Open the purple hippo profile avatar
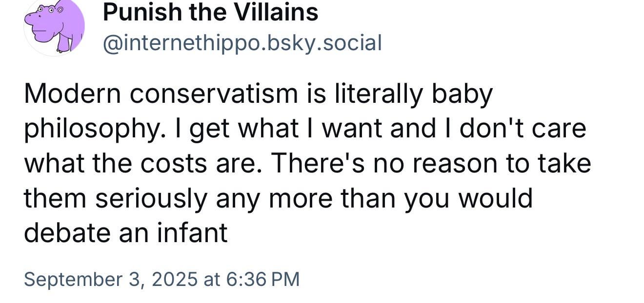 pyautogui.click(x=54, y=27)
